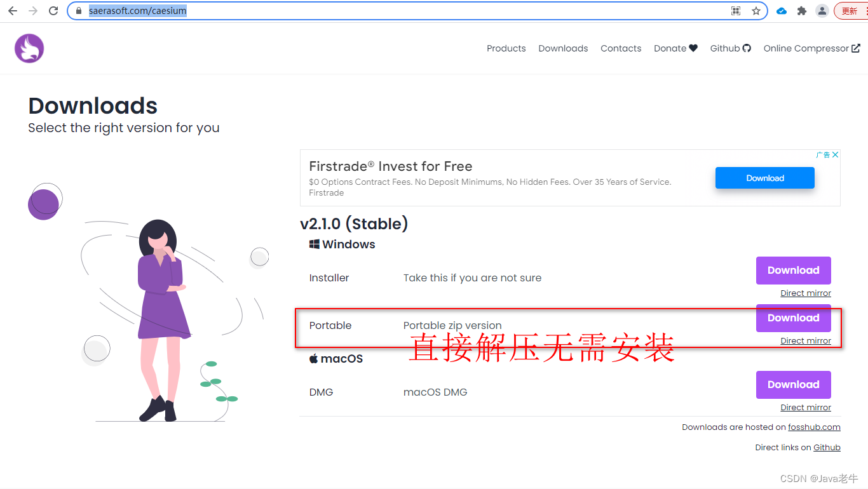
Task: Open the Products menu
Action: coord(506,48)
